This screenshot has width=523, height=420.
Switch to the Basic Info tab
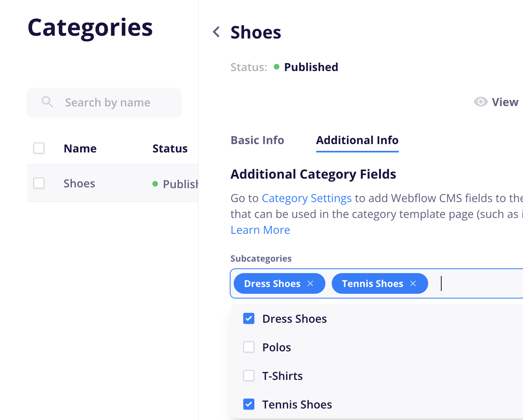click(x=257, y=140)
